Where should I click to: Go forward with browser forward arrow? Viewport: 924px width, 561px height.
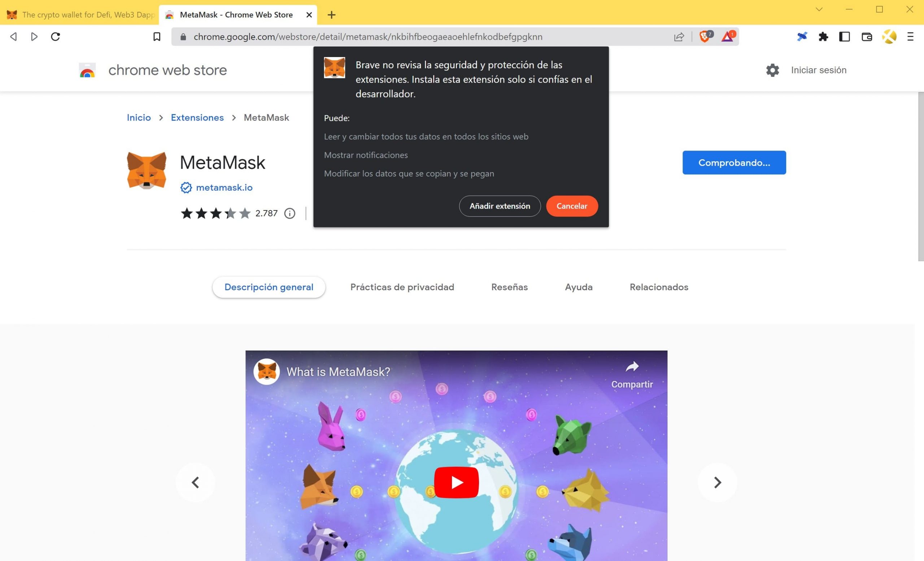pos(34,36)
